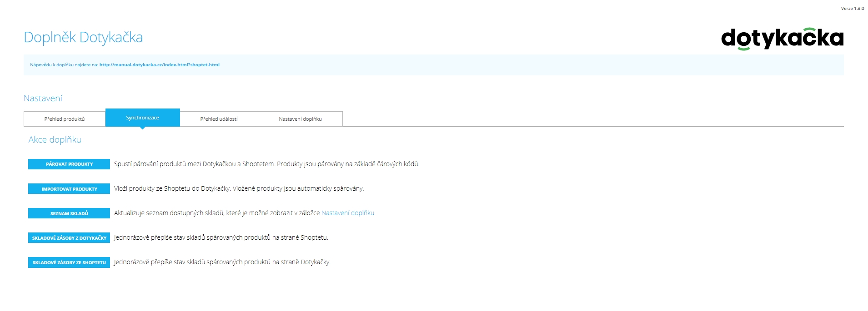
Task: Click the Akce doplňku heading
Action: [55, 140]
